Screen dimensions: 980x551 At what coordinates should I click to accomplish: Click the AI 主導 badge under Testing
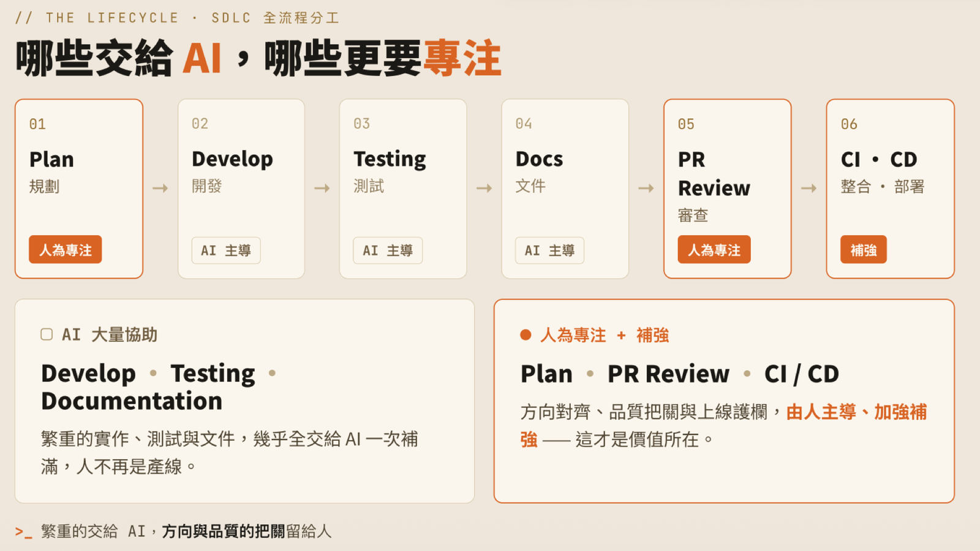(388, 250)
